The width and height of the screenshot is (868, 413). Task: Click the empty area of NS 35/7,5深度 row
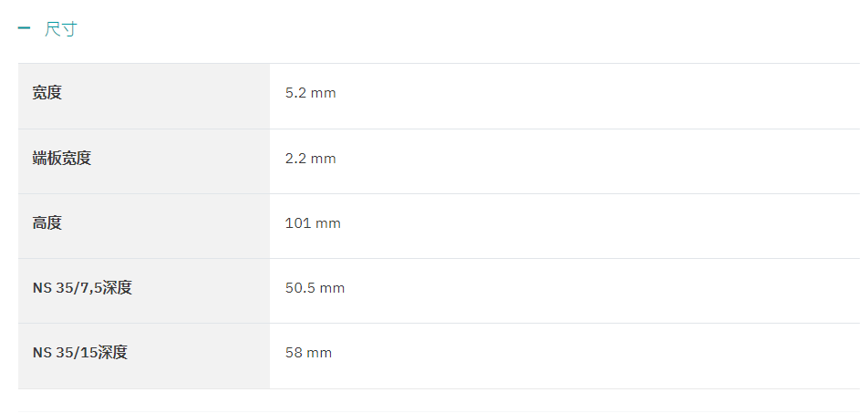tap(598, 291)
